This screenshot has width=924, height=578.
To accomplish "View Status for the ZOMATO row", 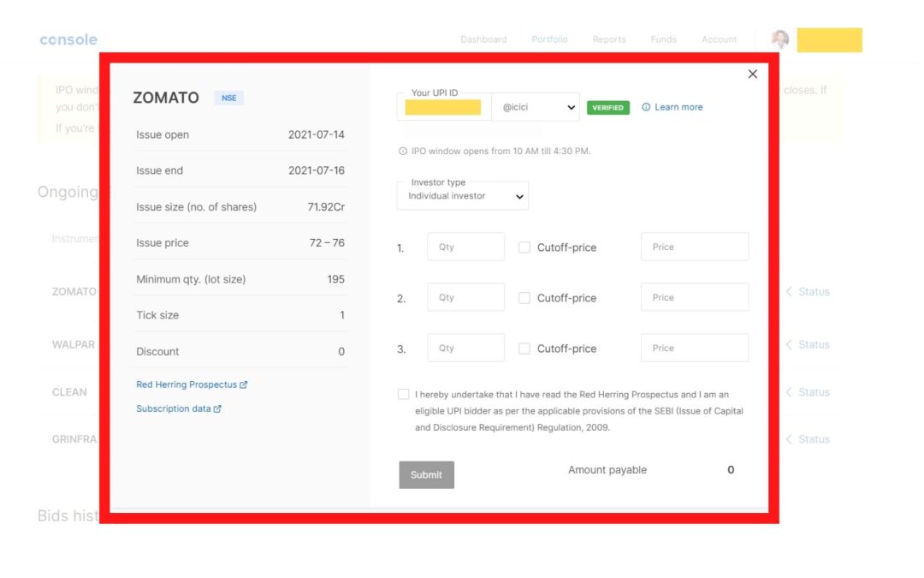I will coord(808,291).
